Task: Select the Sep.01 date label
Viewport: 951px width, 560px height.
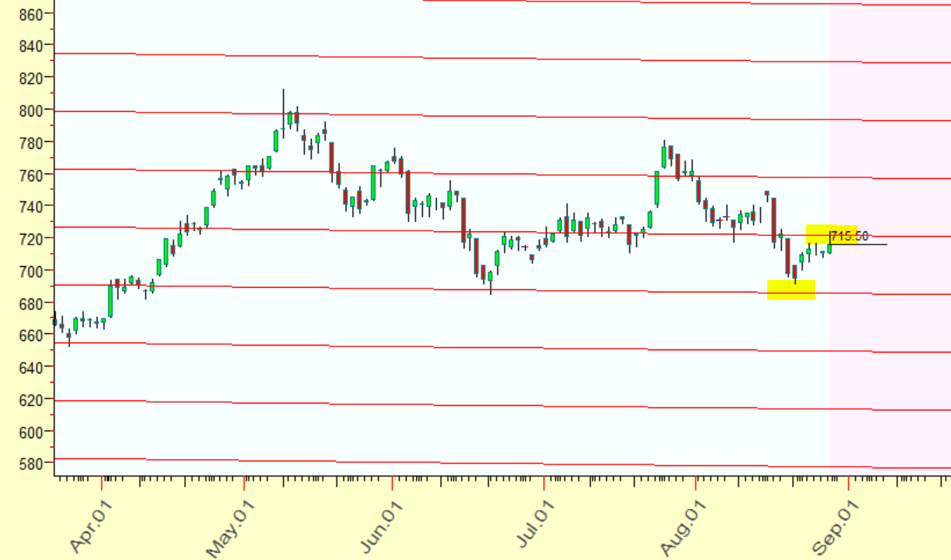Action: pos(834,528)
